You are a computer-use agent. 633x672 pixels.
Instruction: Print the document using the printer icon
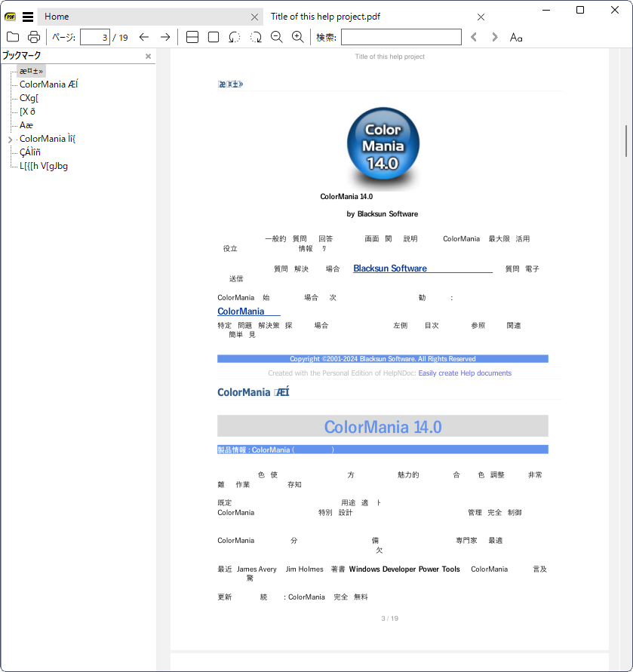point(33,37)
